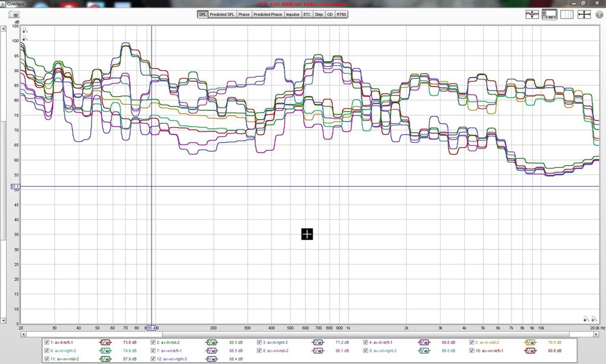Open the Impulse tab

point(293,15)
